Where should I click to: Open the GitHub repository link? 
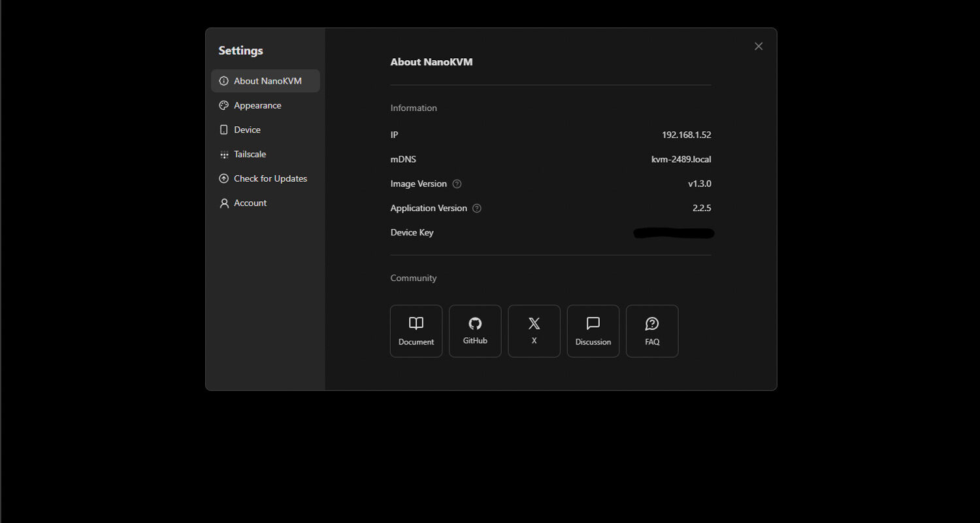[475, 331]
